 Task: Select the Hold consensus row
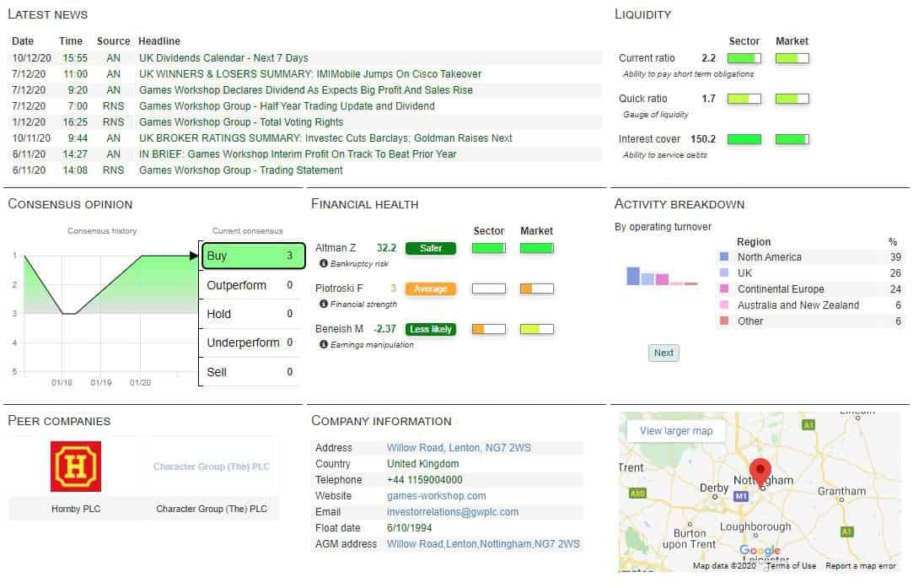click(x=250, y=315)
